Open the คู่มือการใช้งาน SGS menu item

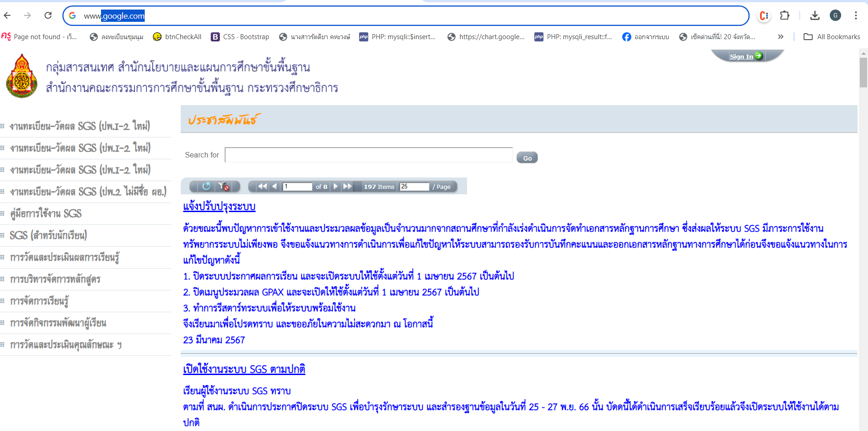[x=46, y=213]
